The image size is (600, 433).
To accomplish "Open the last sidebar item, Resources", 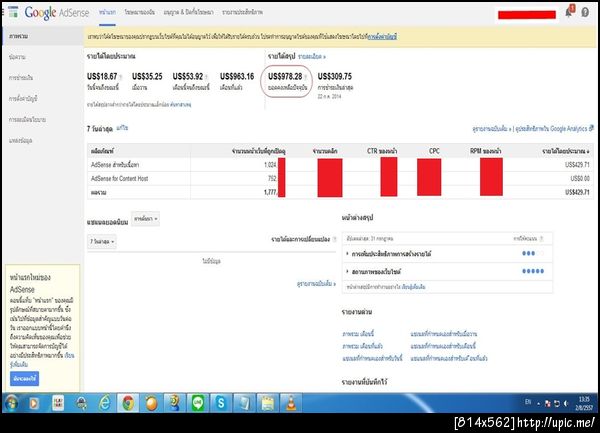I will 20,140.
